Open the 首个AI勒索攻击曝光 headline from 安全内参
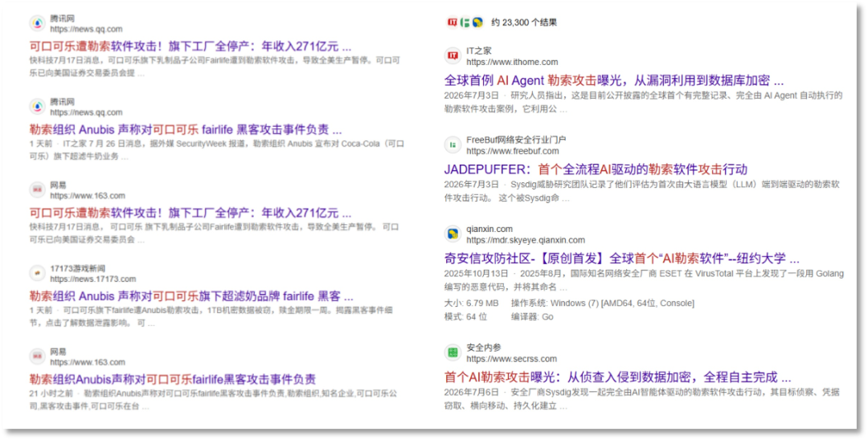The image size is (868, 440). [x=618, y=377]
